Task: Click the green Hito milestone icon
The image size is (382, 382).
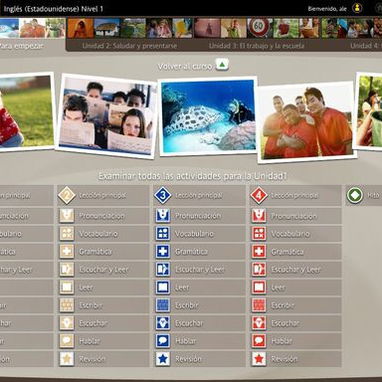Action: pos(355,195)
